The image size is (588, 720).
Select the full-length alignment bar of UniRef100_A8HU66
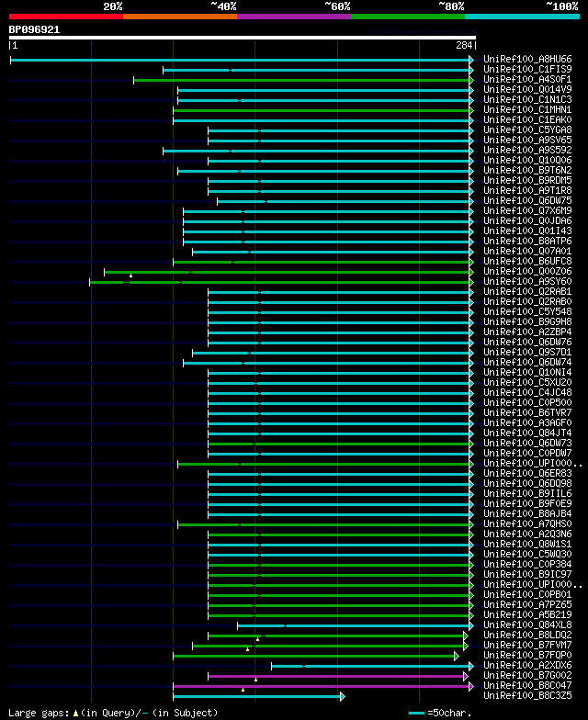click(x=242, y=60)
